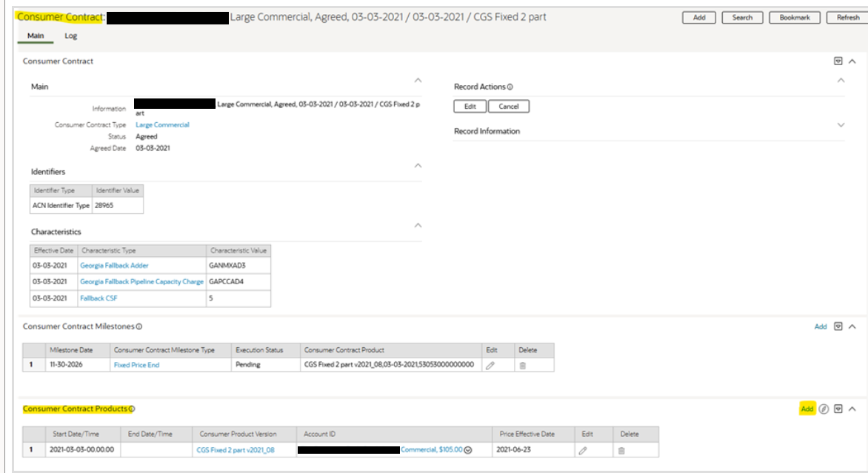Viewport: 868px width, 473px height.
Task: Click the trash delete icon in the Milestones row
Action: [x=522, y=366]
